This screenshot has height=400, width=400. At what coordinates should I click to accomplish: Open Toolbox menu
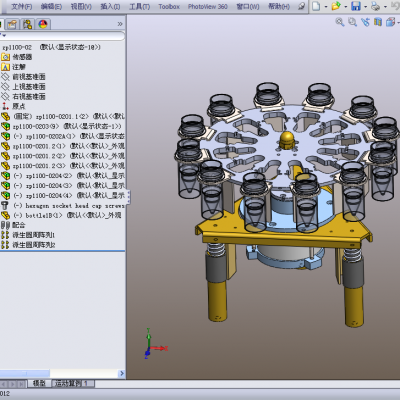(x=169, y=6)
